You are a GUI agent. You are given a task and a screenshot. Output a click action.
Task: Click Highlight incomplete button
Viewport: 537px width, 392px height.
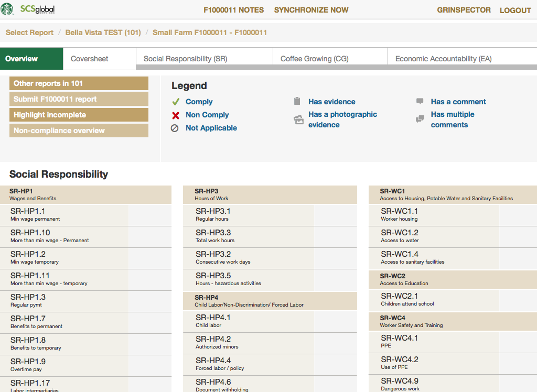point(79,115)
